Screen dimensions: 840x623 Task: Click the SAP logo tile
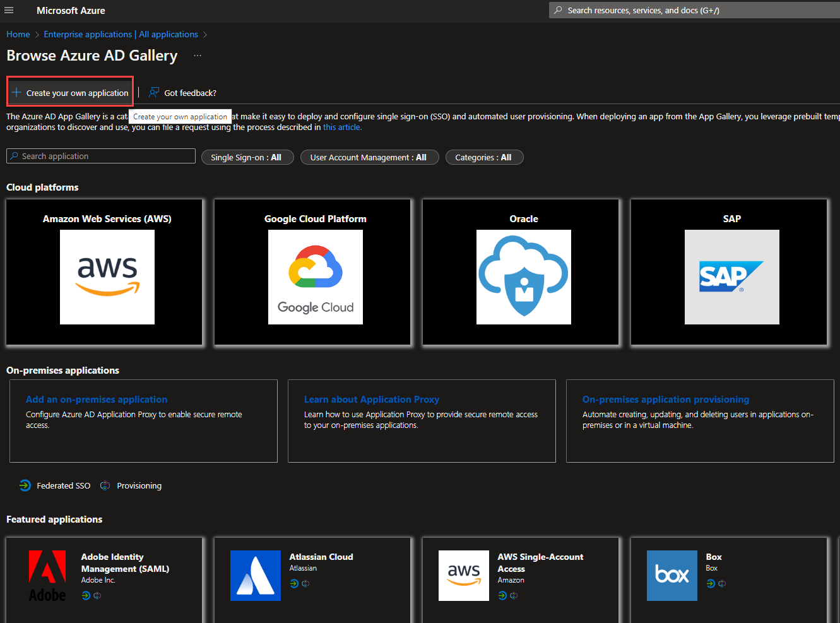tap(732, 277)
